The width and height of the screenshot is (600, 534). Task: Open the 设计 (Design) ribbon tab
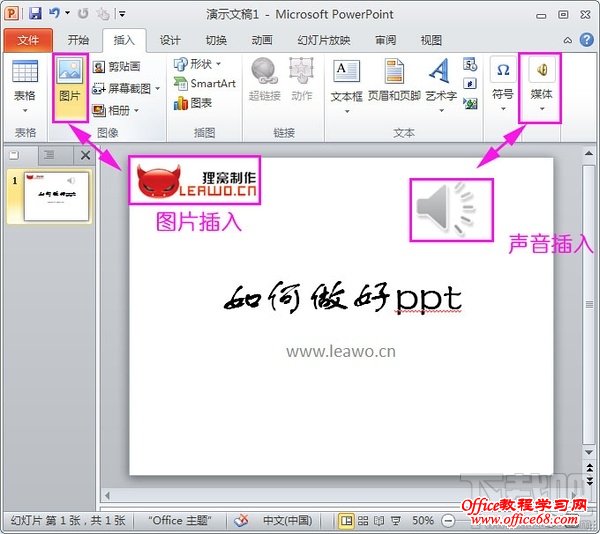coord(170,40)
